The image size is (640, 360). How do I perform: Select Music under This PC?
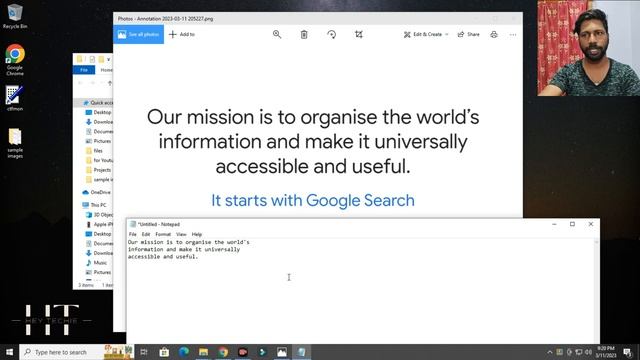point(96,263)
